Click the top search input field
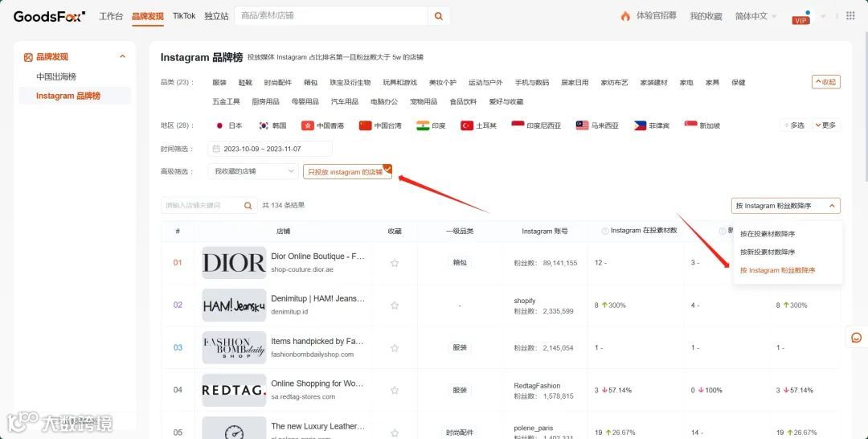The height and width of the screenshot is (439, 868). click(331, 16)
